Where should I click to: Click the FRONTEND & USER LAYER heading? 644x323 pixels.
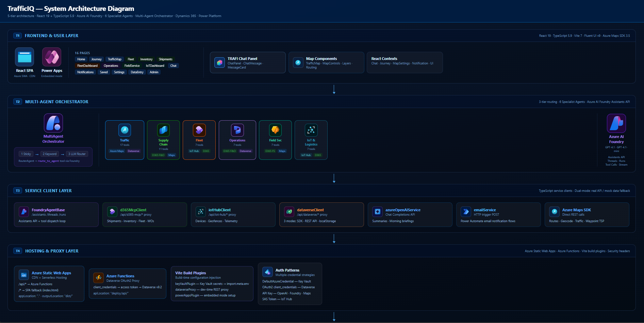click(x=51, y=36)
